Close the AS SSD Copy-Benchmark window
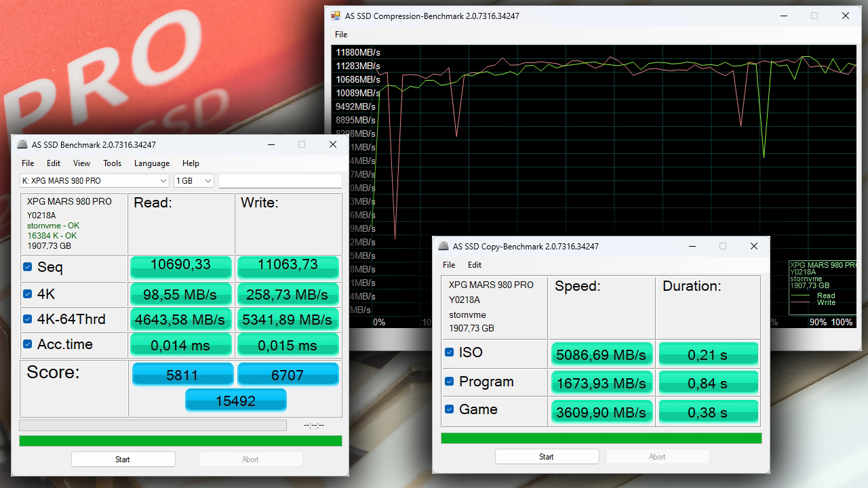Viewport: 868px width, 488px height. click(x=753, y=246)
